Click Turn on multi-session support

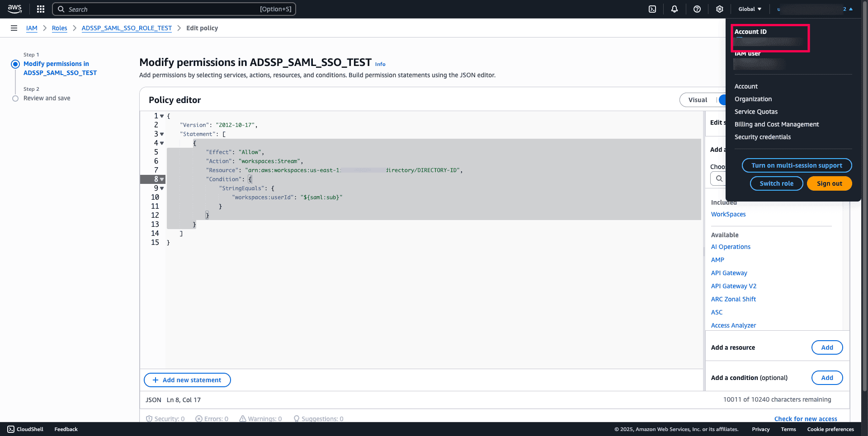(x=797, y=165)
